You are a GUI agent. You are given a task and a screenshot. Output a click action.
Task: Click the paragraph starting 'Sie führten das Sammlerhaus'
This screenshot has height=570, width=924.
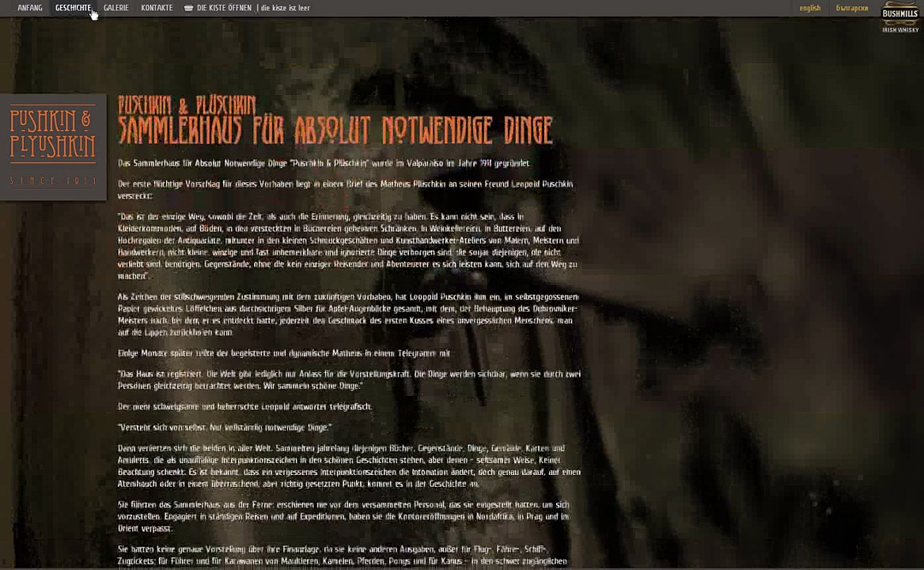pos(343,516)
